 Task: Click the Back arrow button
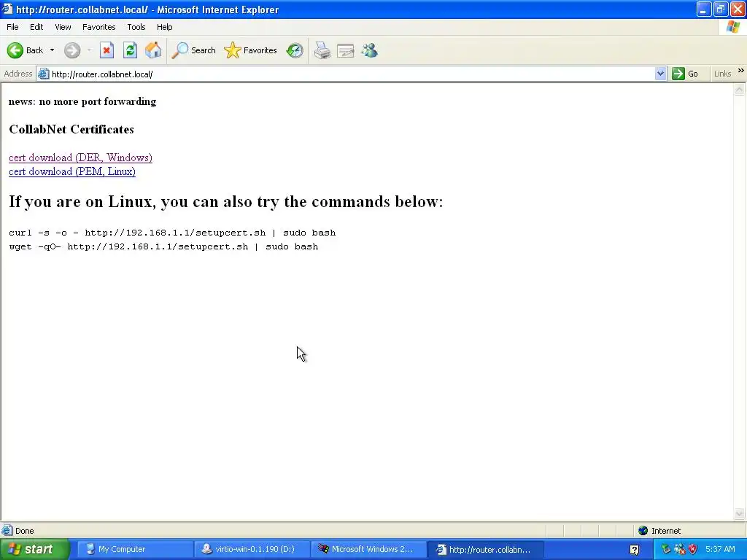tap(25, 50)
